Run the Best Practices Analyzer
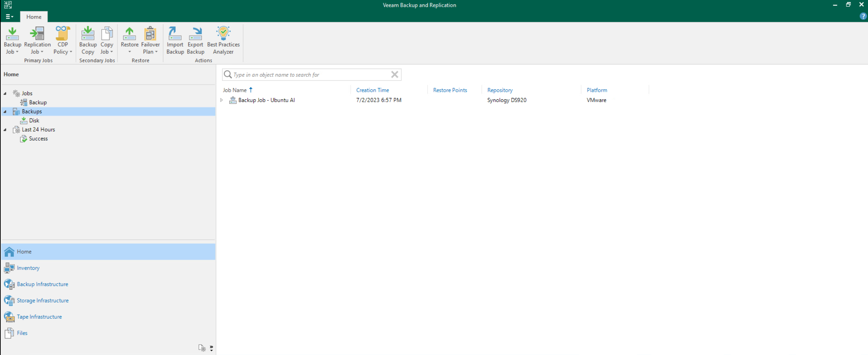This screenshot has height=355, width=868. click(223, 40)
